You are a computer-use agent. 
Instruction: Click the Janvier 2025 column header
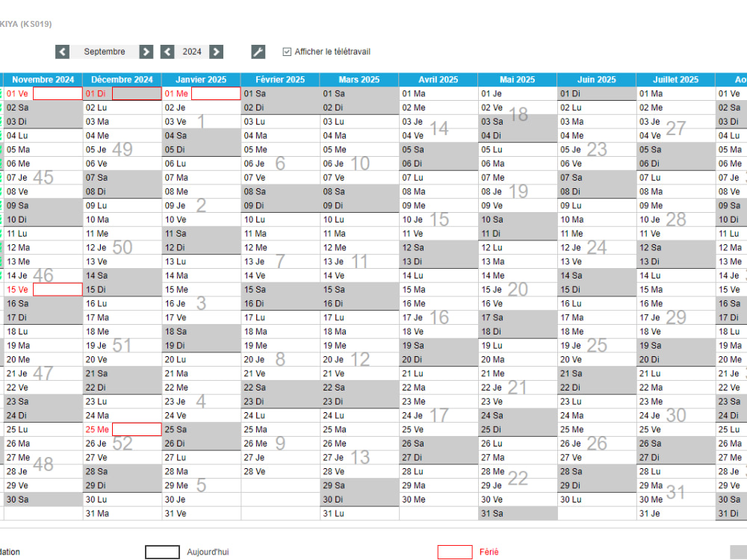[x=201, y=80]
